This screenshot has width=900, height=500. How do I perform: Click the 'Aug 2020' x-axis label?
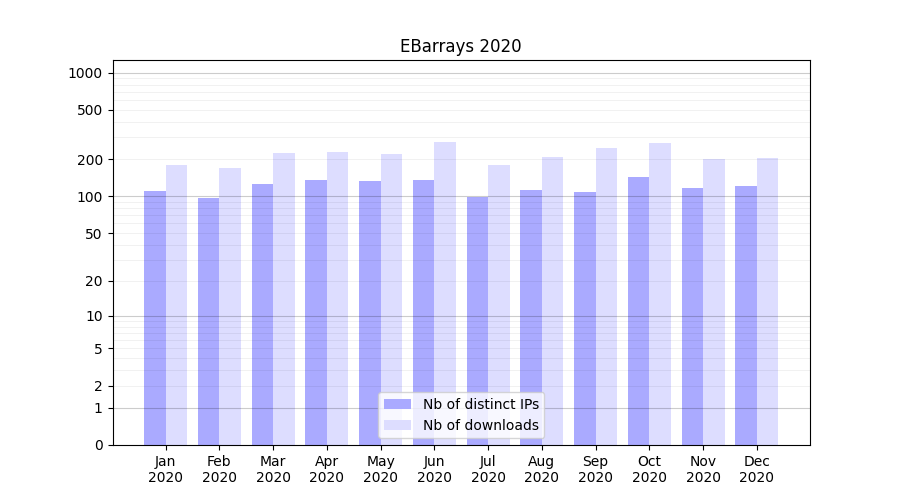(x=542, y=469)
